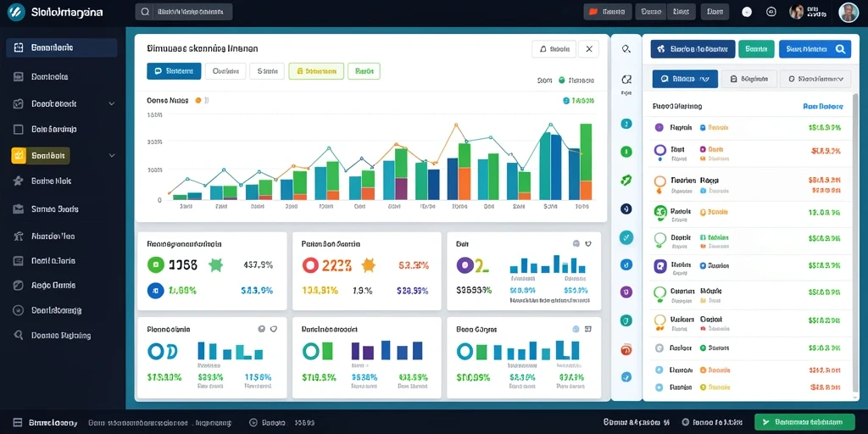Open the rightmost dropdown in right panel filters
Image resolution: width=868 pixels, height=434 pixels.
click(x=815, y=79)
